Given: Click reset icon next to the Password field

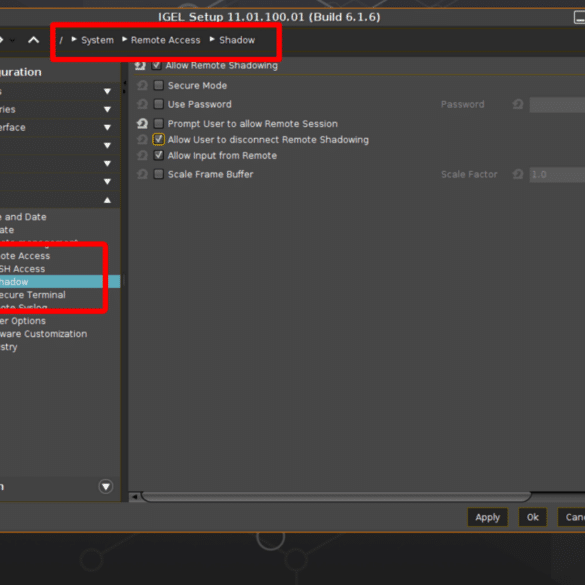Looking at the screenshot, I should [x=518, y=104].
